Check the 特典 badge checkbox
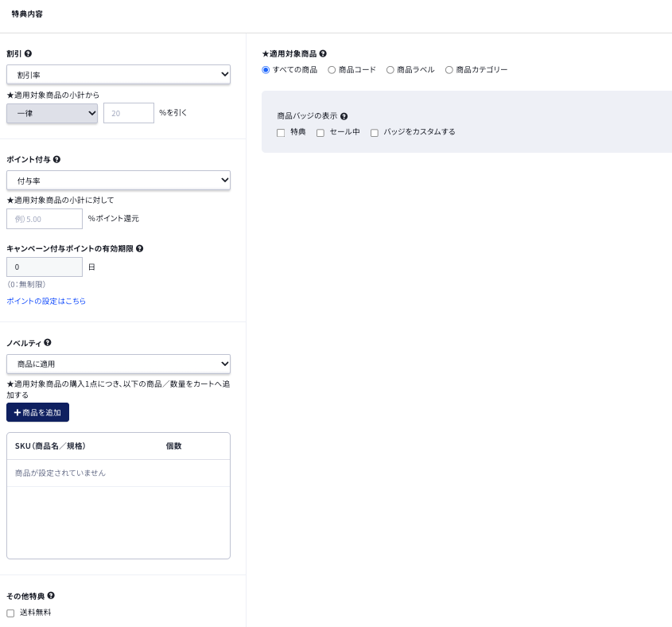Screen dimensions: 672x627 coord(281,133)
